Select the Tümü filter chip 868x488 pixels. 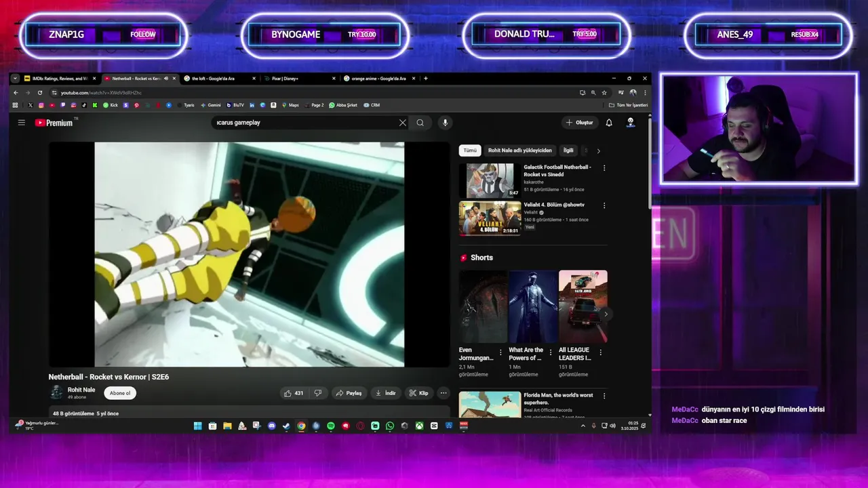(470, 150)
